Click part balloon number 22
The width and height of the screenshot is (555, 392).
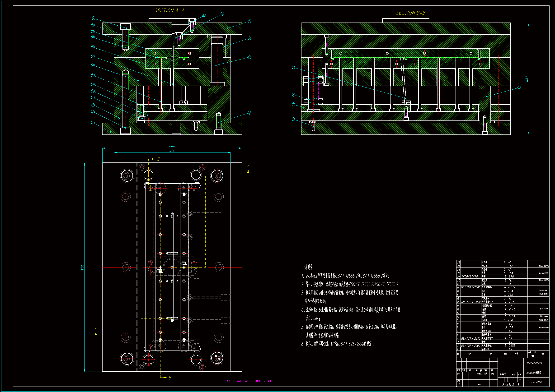point(293,68)
